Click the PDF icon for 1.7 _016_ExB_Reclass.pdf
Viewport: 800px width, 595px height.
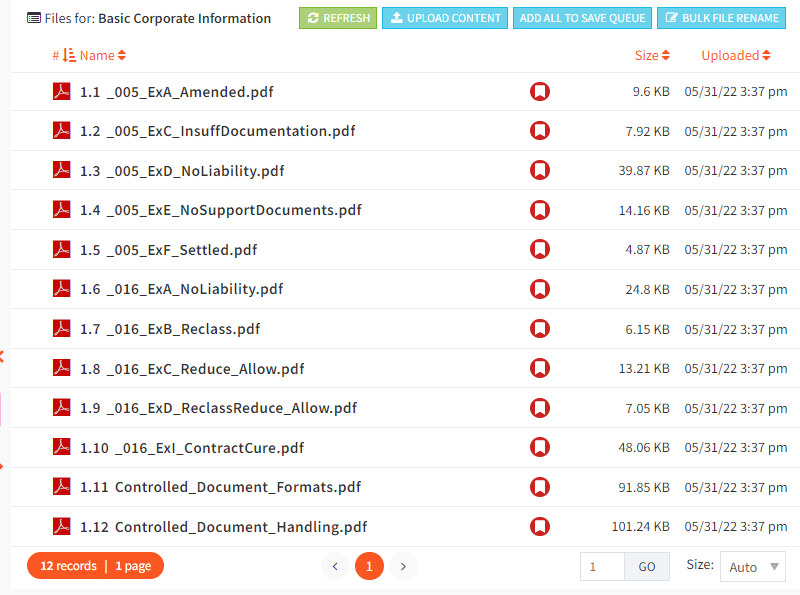(x=62, y=328)
